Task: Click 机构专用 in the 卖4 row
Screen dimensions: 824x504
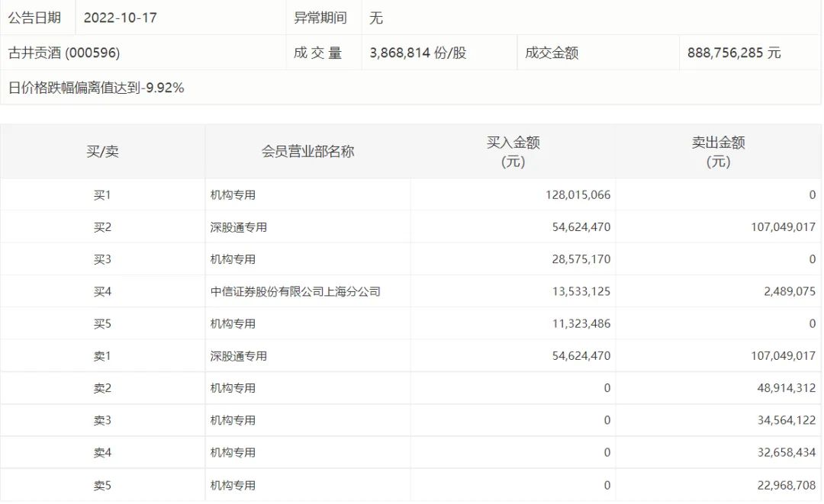Action: (233, 453)
